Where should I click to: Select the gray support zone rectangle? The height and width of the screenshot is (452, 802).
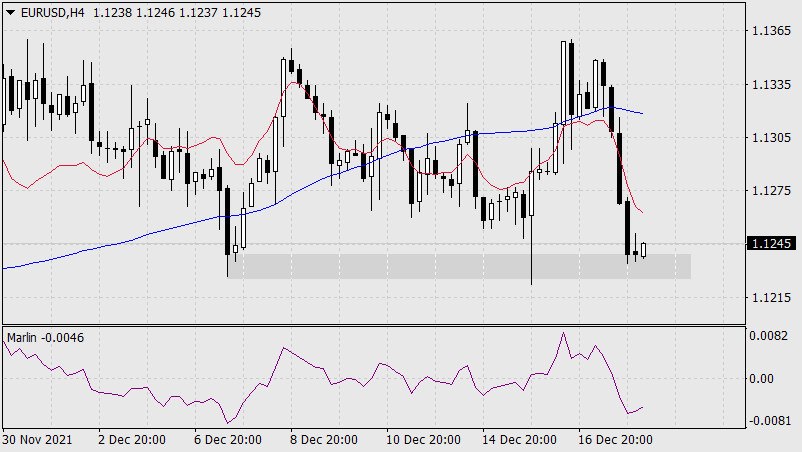(x=459, y=266)
